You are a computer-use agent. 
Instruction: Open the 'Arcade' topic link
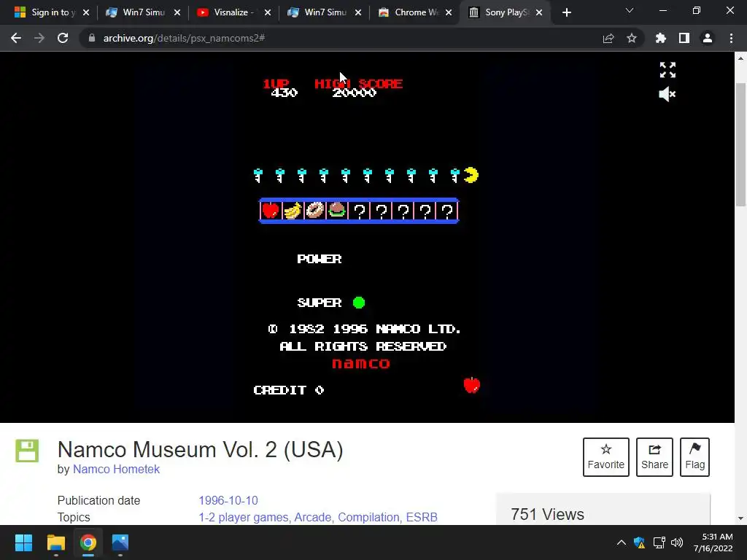click(x=312, y=517)
